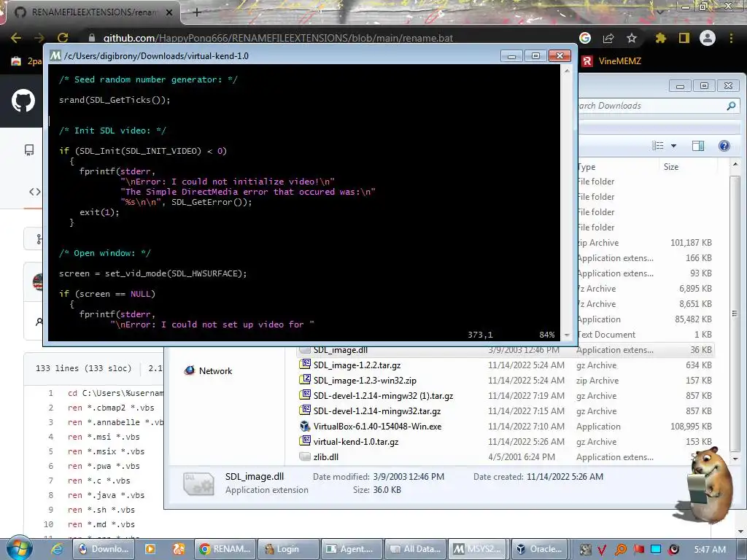The image size is (747, 560).
Task: Switch to the Login taskbar window
Action: [288, 549]
